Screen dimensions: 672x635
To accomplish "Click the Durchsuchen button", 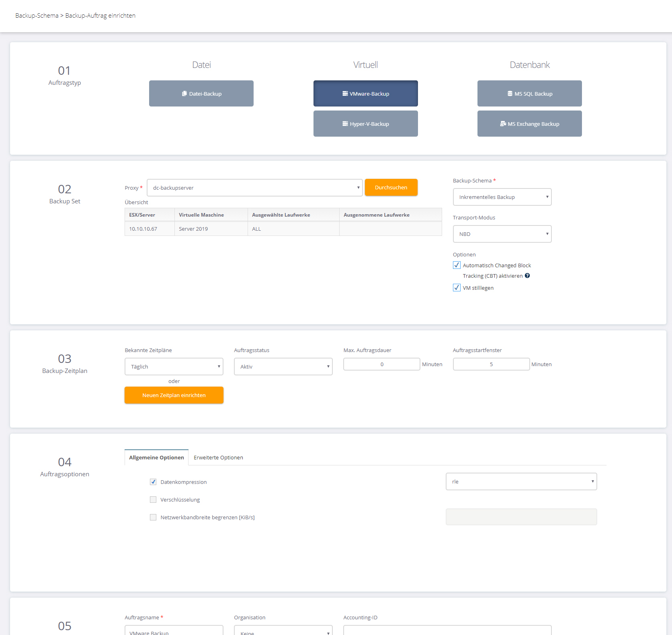I will pyautogui.click(x=391, y=188).
